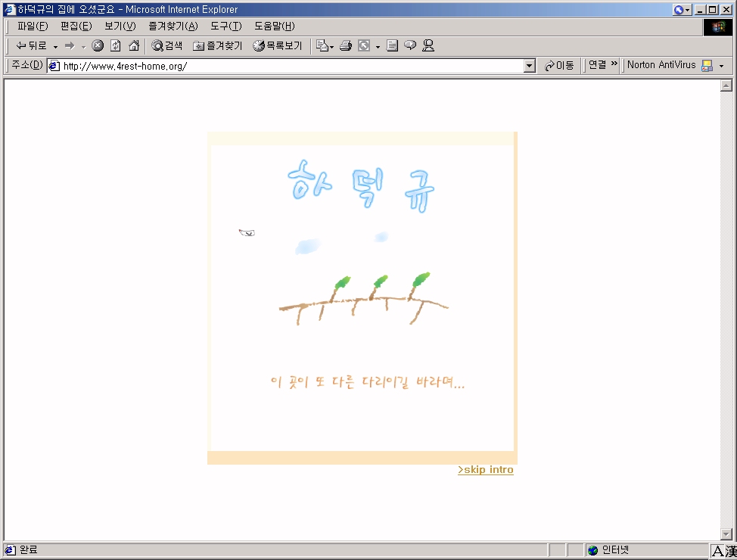Open the Norton AntiVirus dropdown arrow
The image size is (737, 560).
point(721,66)
